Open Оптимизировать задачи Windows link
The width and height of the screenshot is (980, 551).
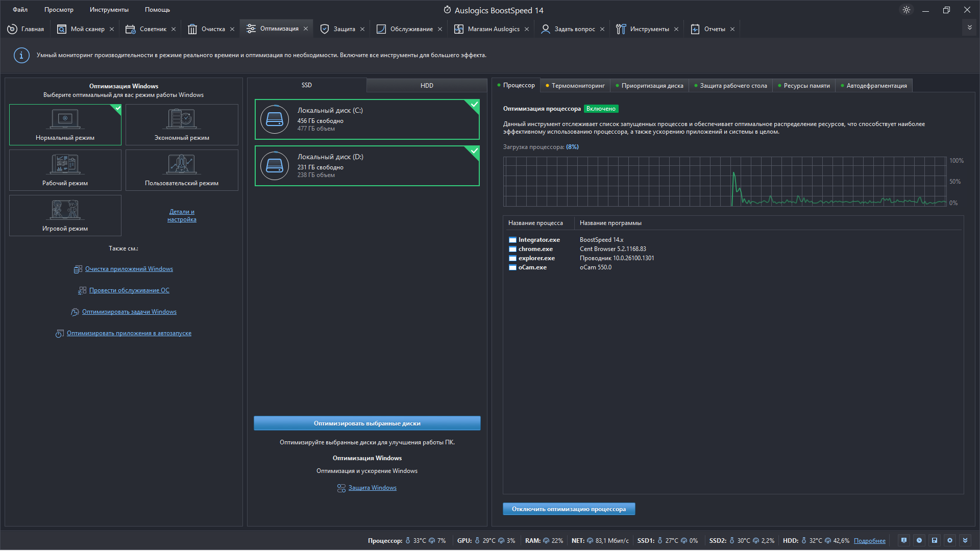(129, 312)
